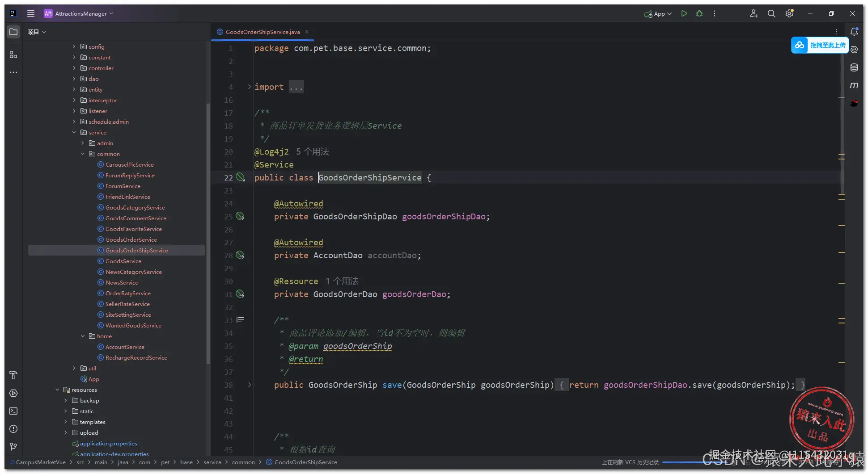Select the App class in the tree
This screenshot has width=868, height=474.
(x=93, y=379)
